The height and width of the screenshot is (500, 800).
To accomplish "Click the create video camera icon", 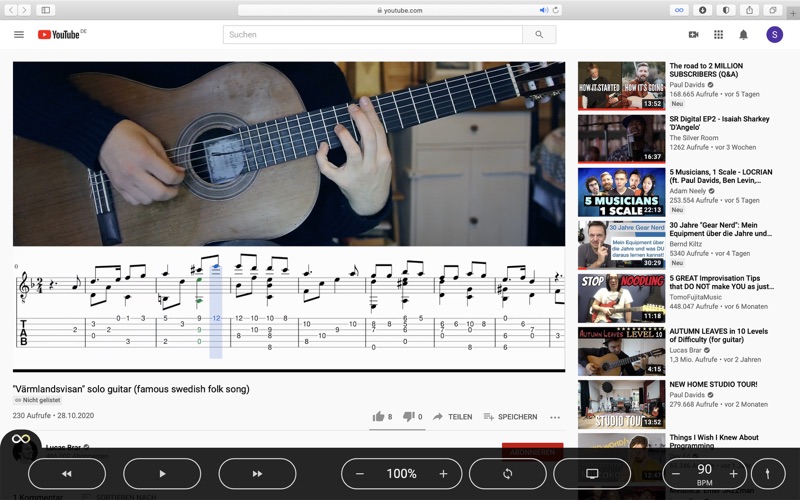I will [693, 35].
